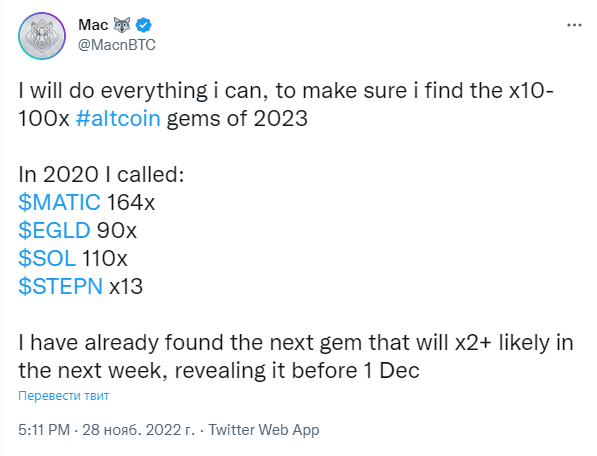
Task: Click the tweet's first paragraph text
Action: click(x=286, y=104)
